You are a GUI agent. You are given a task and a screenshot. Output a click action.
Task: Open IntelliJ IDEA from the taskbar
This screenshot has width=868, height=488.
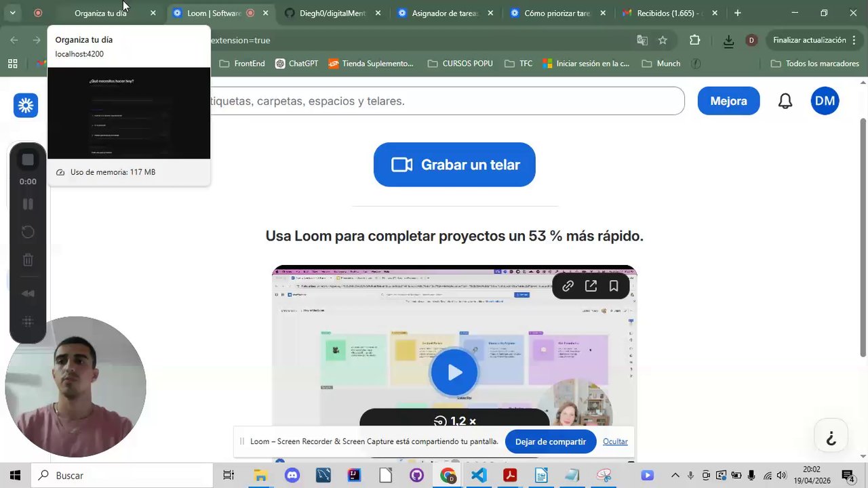click(354, 475)
